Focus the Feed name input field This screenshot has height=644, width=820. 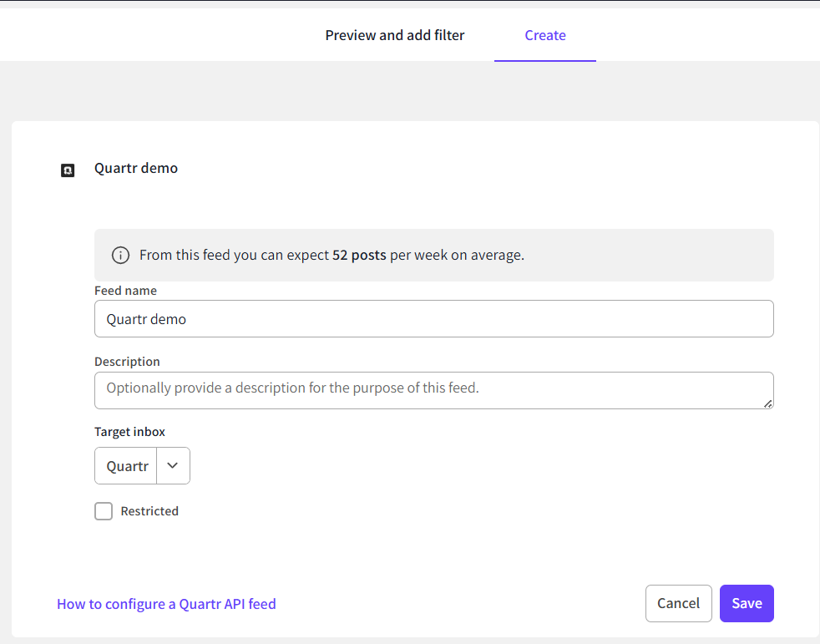point(433,319)
